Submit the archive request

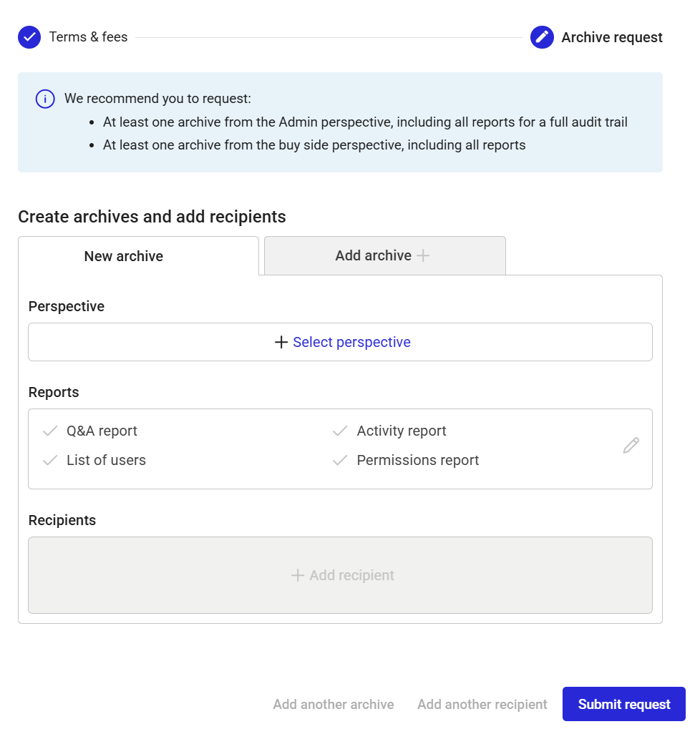point(623,705)
